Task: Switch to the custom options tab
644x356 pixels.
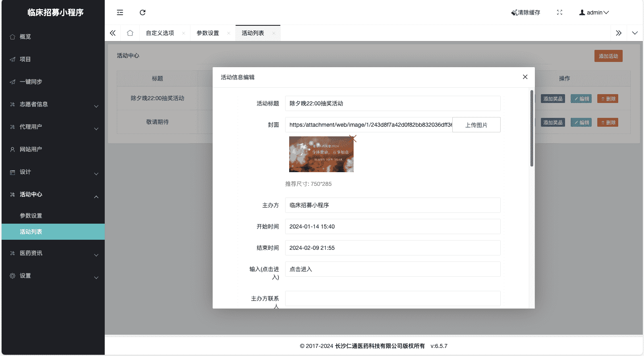Action: (x=160, y=33)
